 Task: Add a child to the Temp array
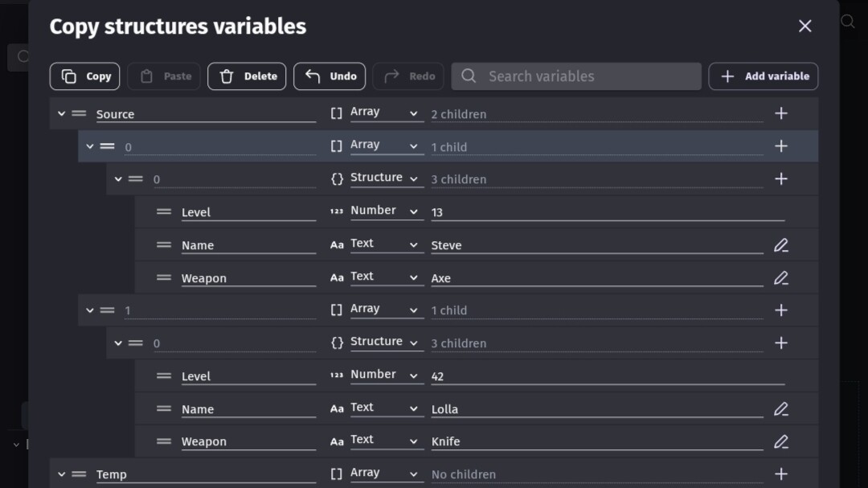point(780,474)
